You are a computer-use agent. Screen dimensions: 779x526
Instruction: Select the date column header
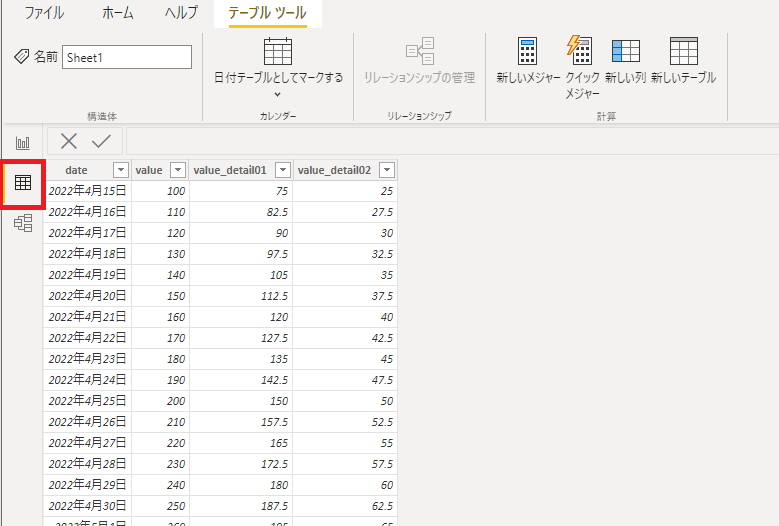pyautogui.click(x=77, y=170)
